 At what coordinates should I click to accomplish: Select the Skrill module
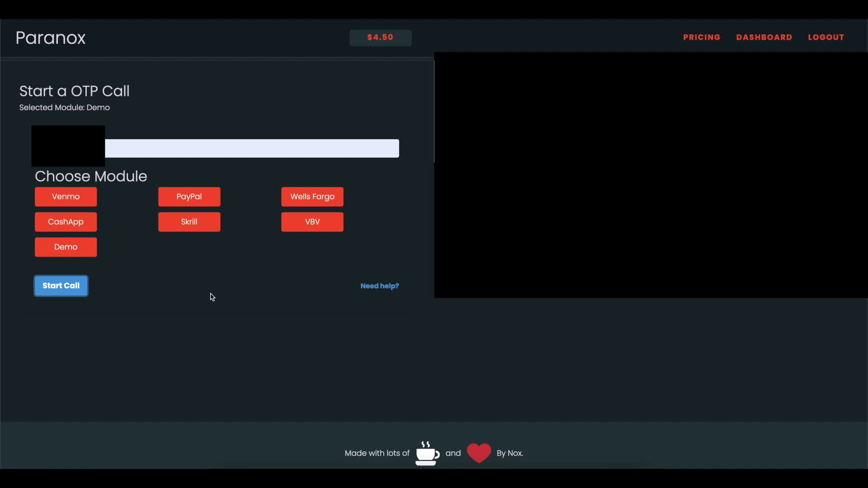pos(189,222)
